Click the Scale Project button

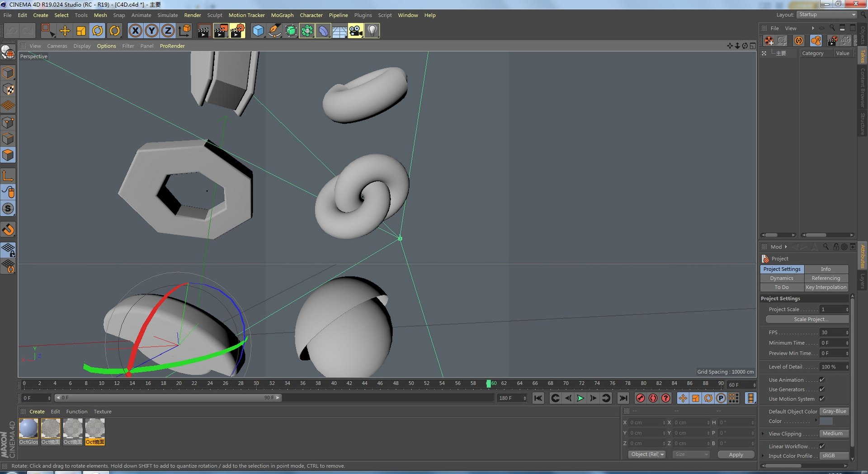(807, 319)
